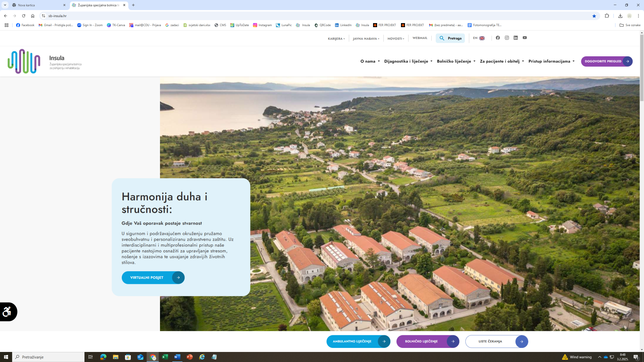Click the purple BOLNIČKO LIJEČENJE button

[428, 342]
